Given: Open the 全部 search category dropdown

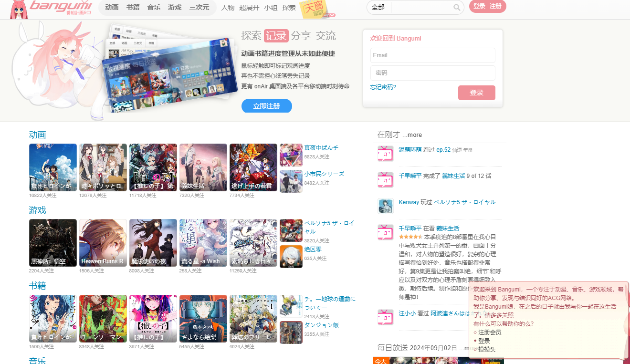Looking at the screenshot, I should [378, 8].
